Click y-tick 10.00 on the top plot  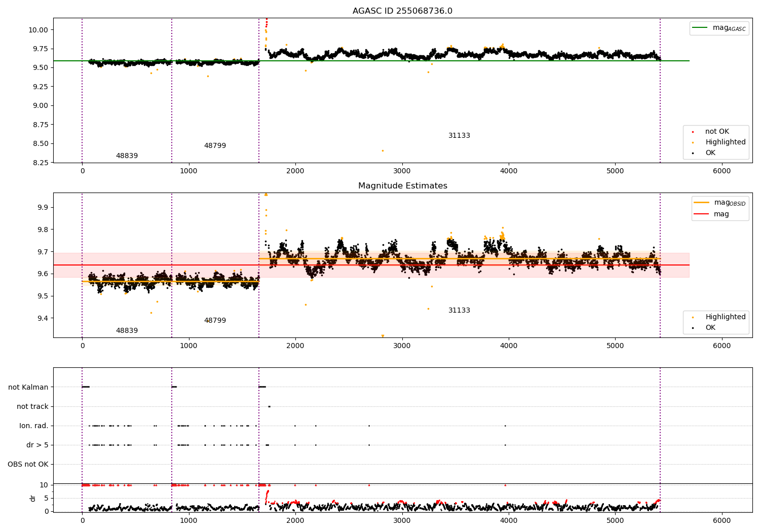coord(38,30)
